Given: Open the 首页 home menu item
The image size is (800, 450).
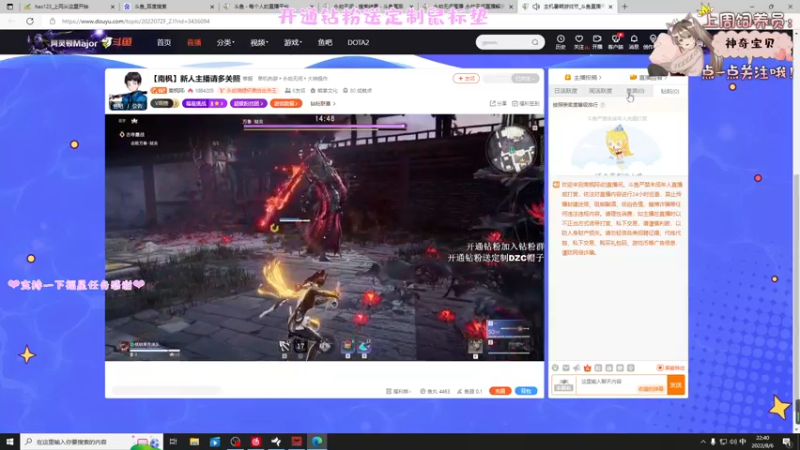Looking at the screenshot, I should (x=164, y=42).
